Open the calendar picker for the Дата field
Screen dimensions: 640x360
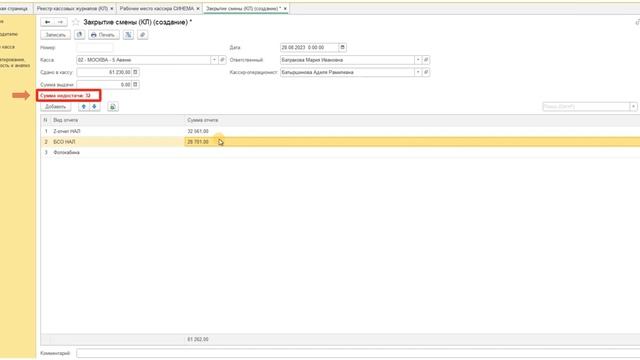(342, 47)
